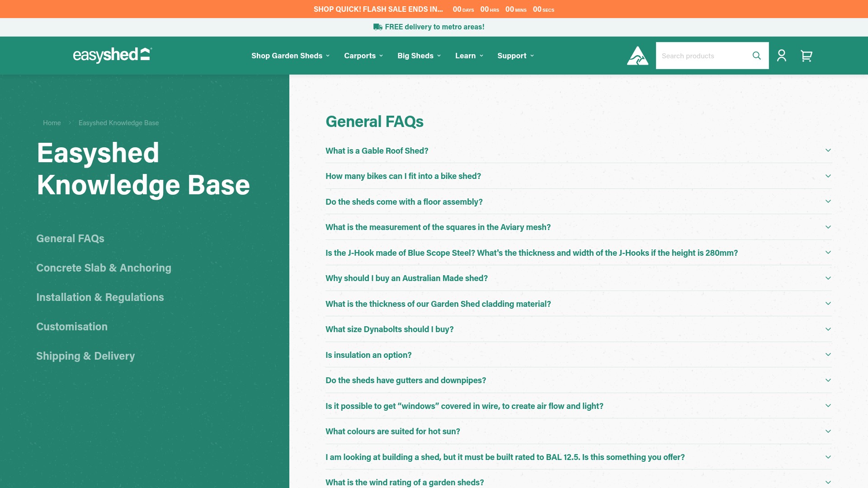Screen dimensions: 868x488
Task: Expand chevron for J-Hook question
Action: (828, 253)
